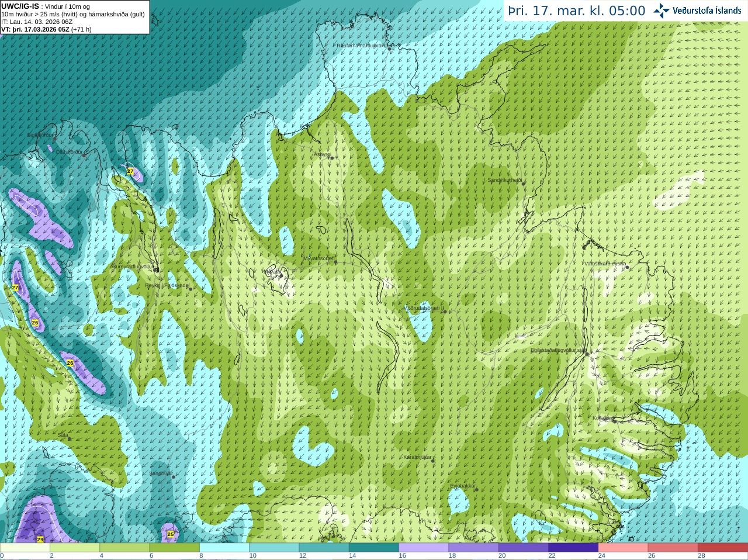Select the 6–8 m/s legend color
Screen dimensions: 748x560
click(x=174, y=548)
